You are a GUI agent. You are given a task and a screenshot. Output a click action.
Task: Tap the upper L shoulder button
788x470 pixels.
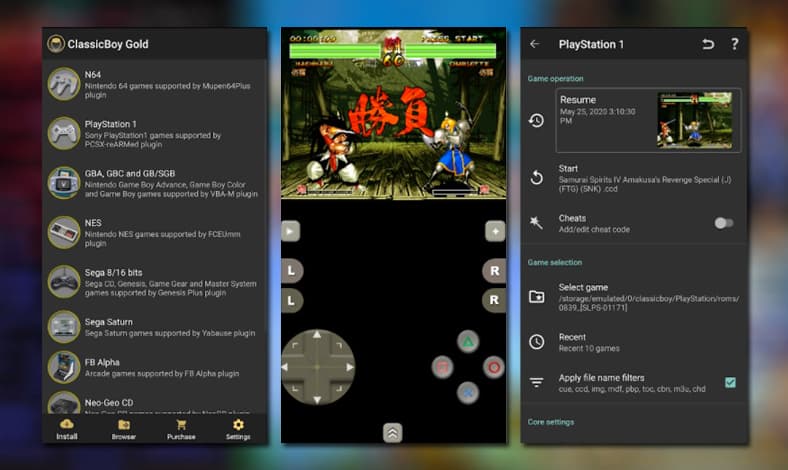click(291, 271)
